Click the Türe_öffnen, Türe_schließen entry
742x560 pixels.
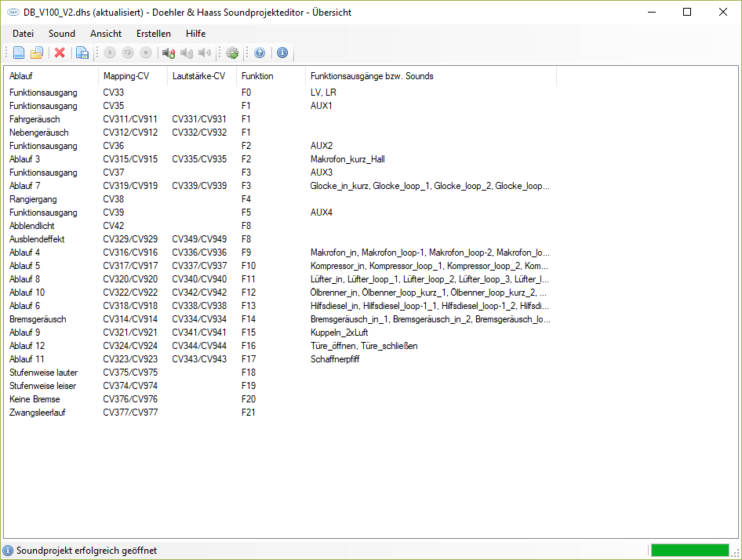click(364, 346)
